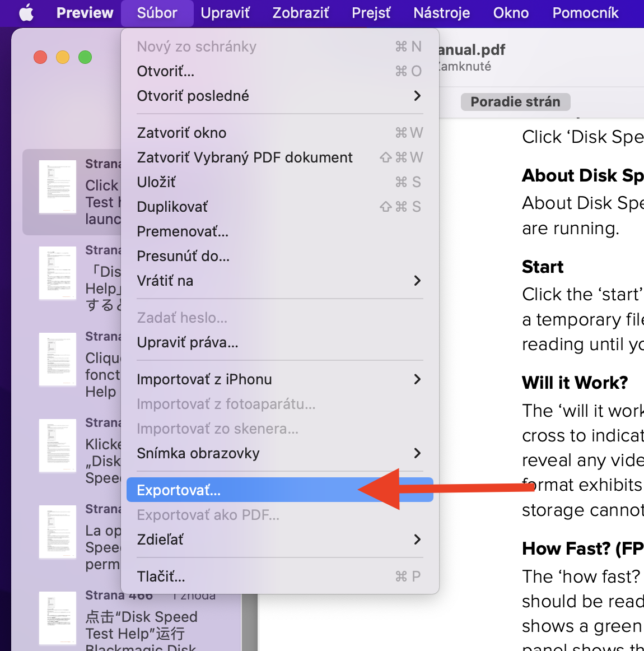Select the first page thumbnail in sidebar
The image size is (644, 651).
point(58,187)
